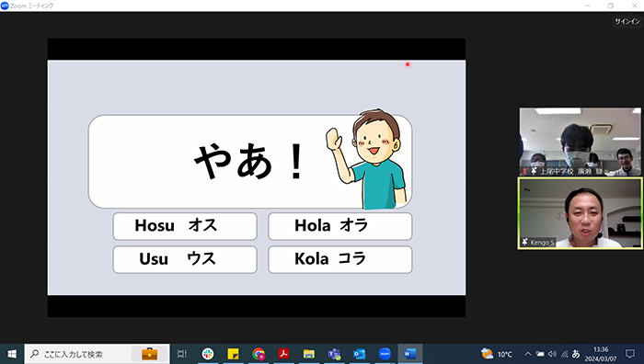Screen dimensions: 644x364
Task: Expand hidden system tray icons chevron
Action: pos(528,354)
